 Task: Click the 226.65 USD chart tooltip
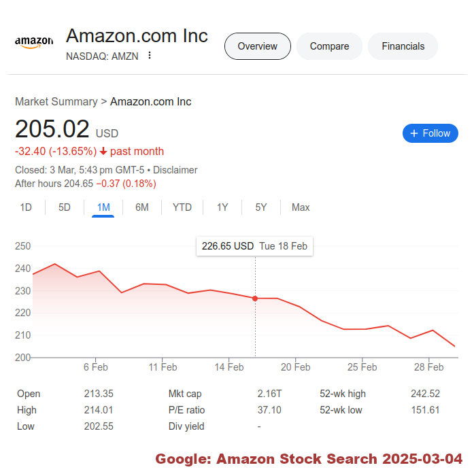point(254,246)
